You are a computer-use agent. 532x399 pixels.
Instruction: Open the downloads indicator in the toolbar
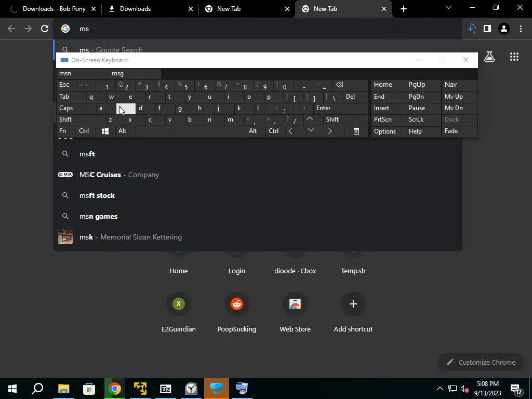coord(472,29)
